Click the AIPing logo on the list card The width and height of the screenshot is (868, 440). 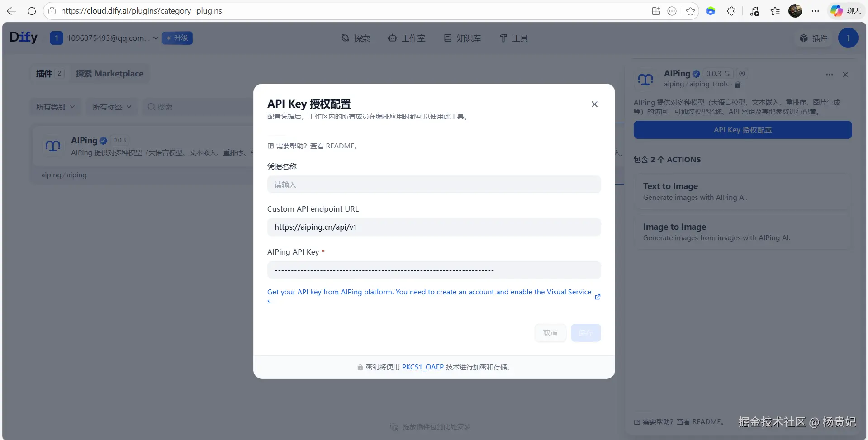[53, 146]
